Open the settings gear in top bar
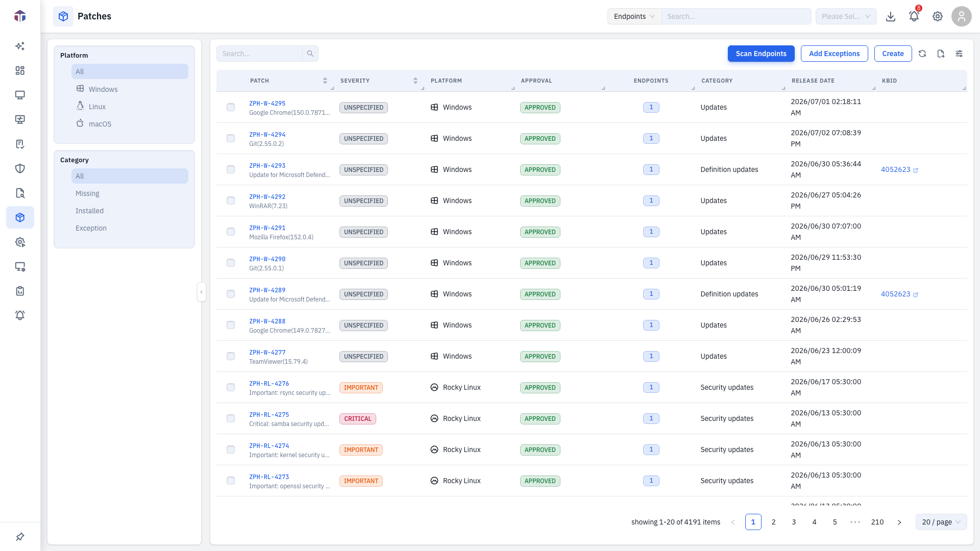The height and width of the screenshot is (551, 980). [x=938, y=16]
